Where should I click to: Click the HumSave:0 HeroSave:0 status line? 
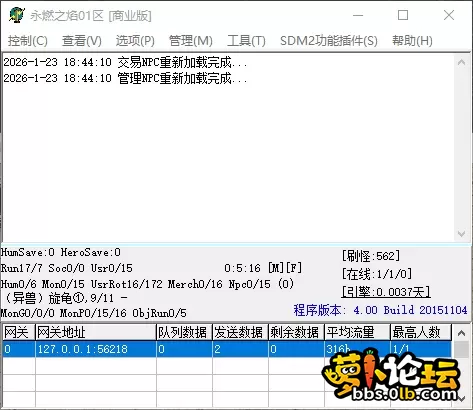coord(61,252)
